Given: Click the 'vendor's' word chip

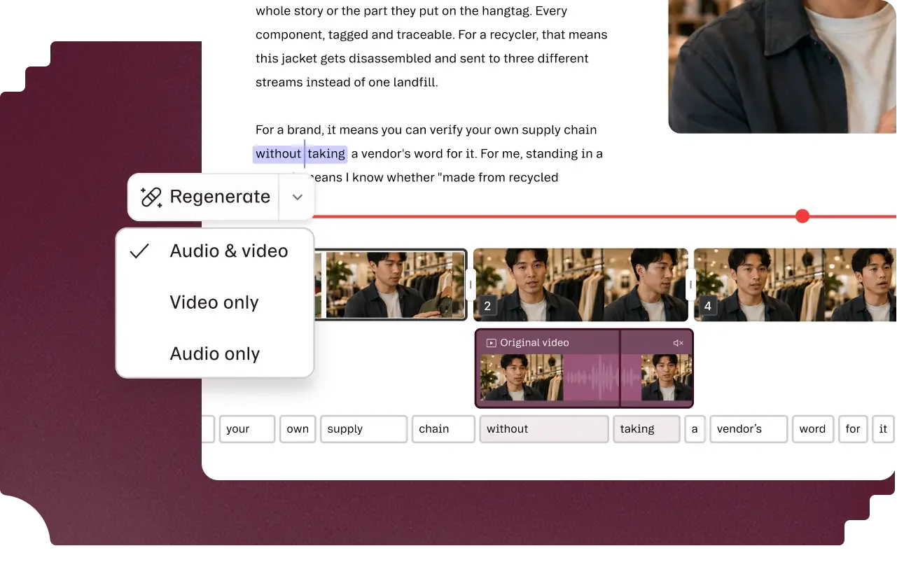Looking at the screenshot, I should (x=749, y=429).
